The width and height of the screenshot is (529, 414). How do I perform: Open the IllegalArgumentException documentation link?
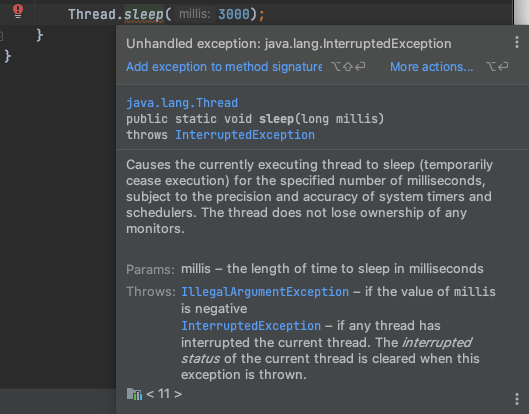point(265,292)
